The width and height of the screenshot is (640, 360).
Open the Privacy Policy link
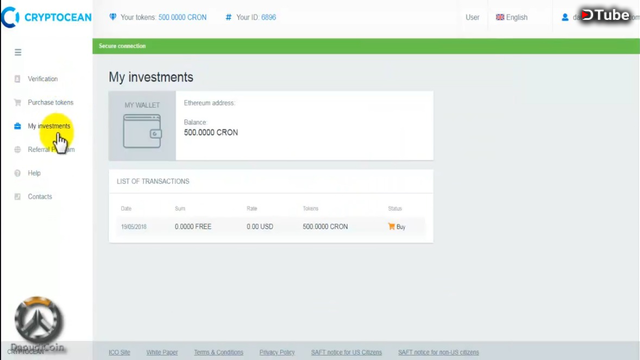tap(277, 352)
